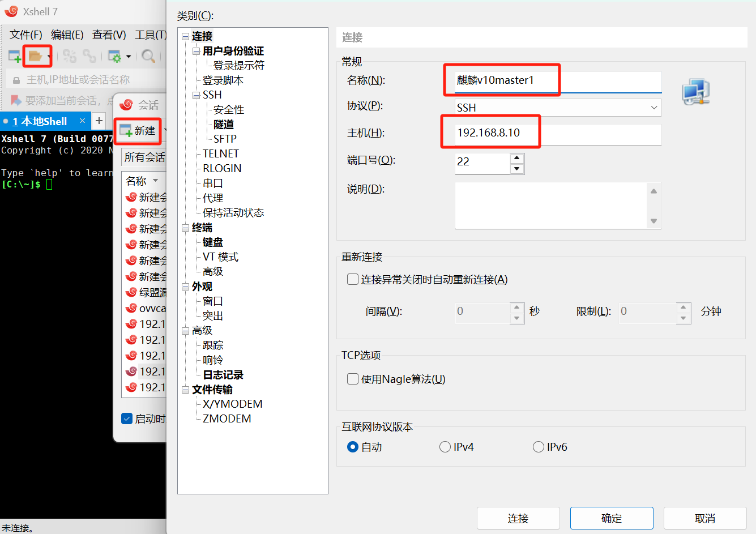Collapse the 文件传输 tree node
This screenshot has height=534, width=756.
185,390
